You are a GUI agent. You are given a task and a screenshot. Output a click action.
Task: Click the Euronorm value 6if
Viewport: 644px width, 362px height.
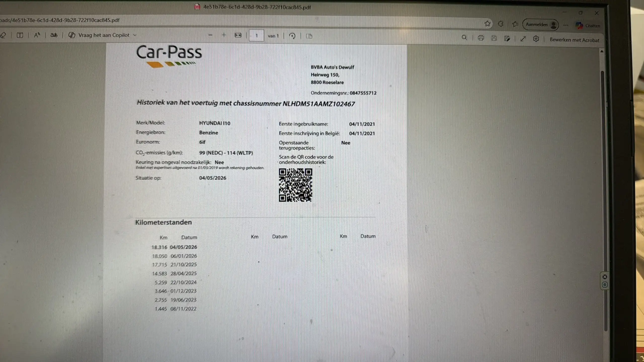[x=202, y=142]
